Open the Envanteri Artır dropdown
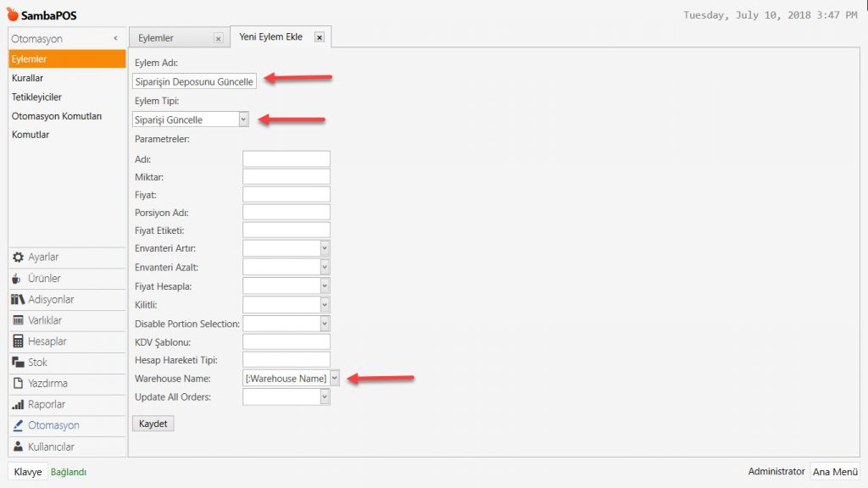Image resolution: width=868 pixels, height=488 pixels. [x=325, y=248]
